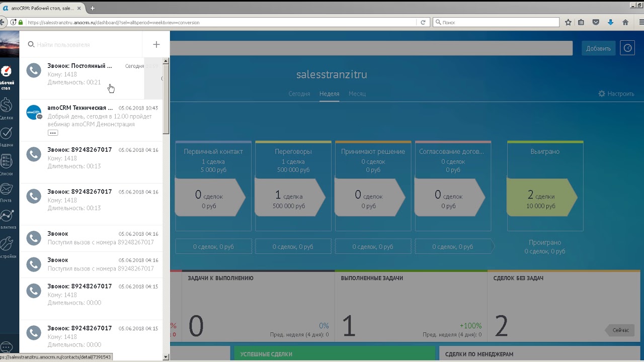Image resolution: width=644 pixels, height=362 pixels.
Task: Open the browser library bookmarks icon
Action: pos(581,22)
